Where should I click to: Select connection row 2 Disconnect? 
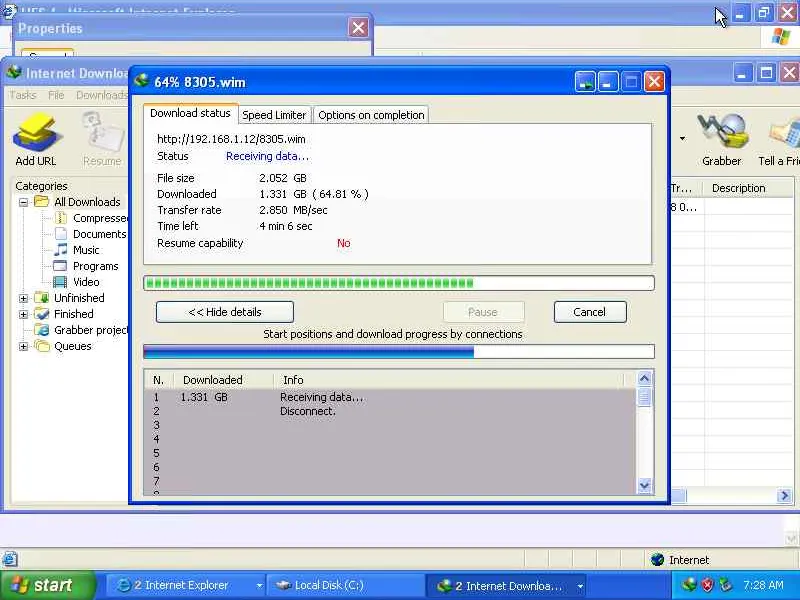point(390,411)
